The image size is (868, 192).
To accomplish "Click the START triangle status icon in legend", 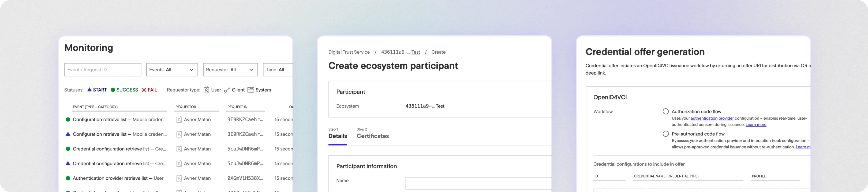I will 89,90.
